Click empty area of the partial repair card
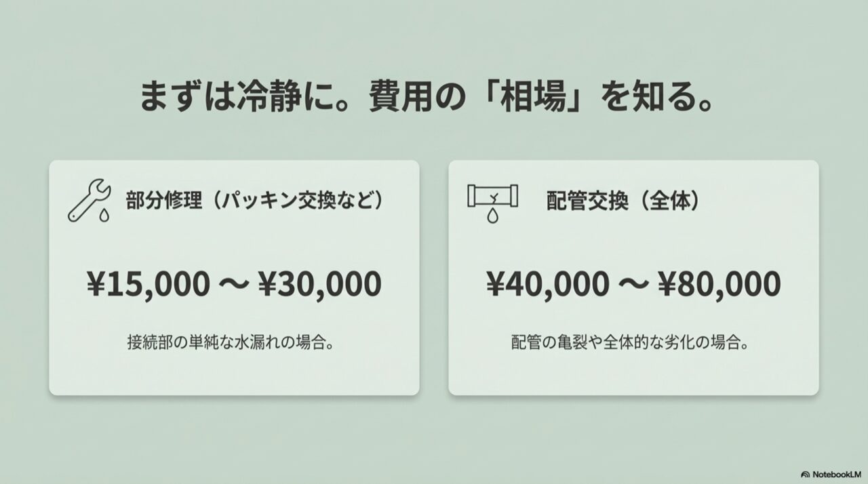The width and height of the screenshot is (868, 484). (233, 373)
